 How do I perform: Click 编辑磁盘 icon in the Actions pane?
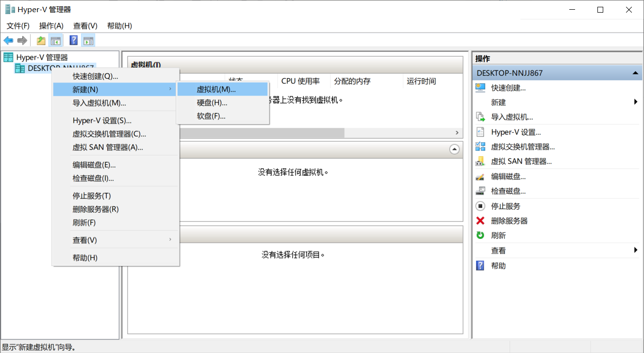(480, 176)
